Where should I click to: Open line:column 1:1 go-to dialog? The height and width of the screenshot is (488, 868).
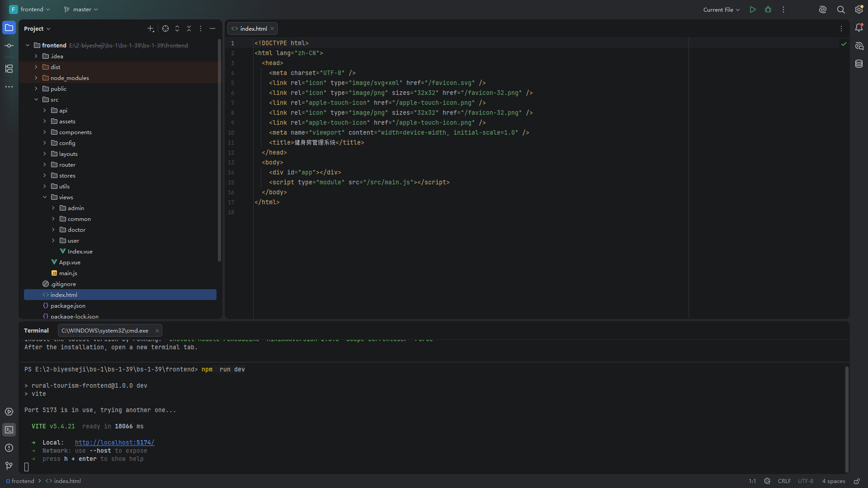(752, 481)
